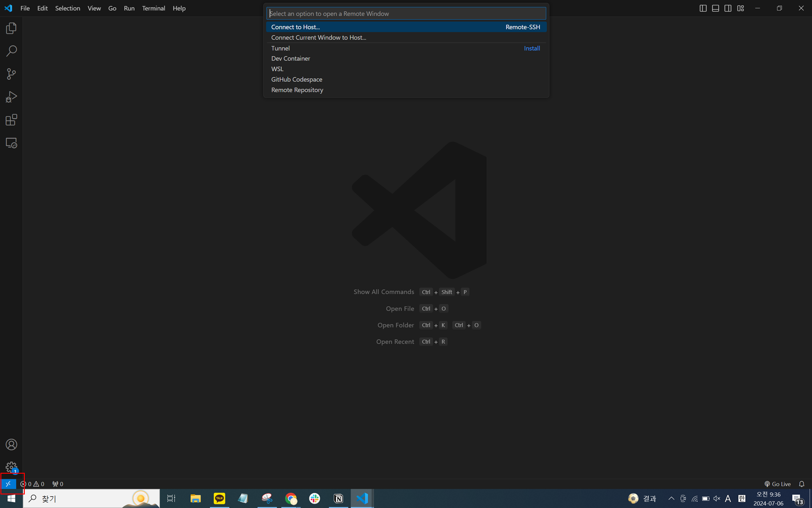Viewport: 812px width, 508px height.
Task: Open the View menu
Action: tap(94, 8)
